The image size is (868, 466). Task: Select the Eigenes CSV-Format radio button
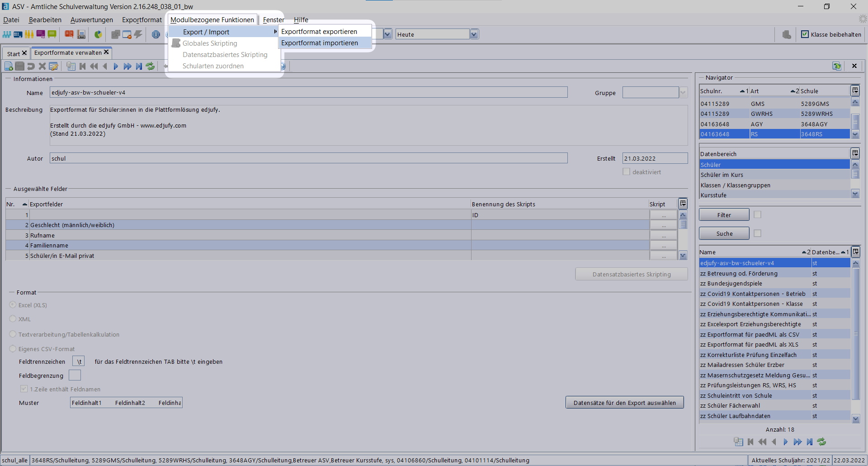[13, 349]
